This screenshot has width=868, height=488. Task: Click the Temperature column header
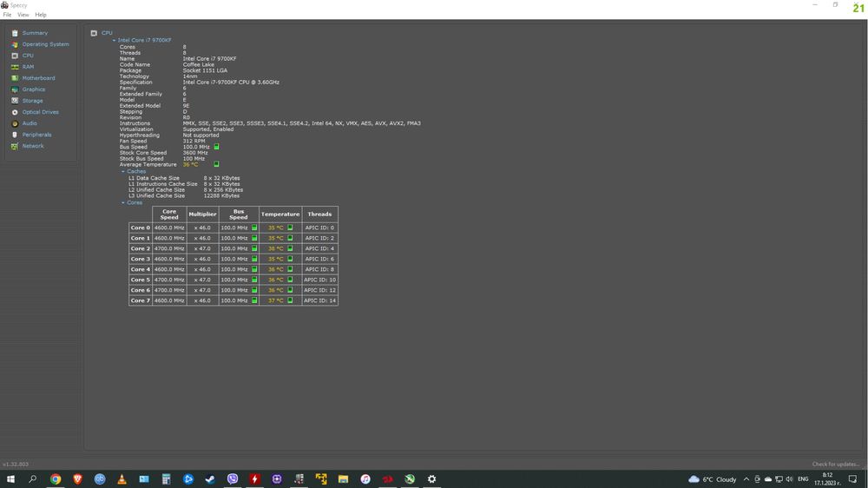280,214
